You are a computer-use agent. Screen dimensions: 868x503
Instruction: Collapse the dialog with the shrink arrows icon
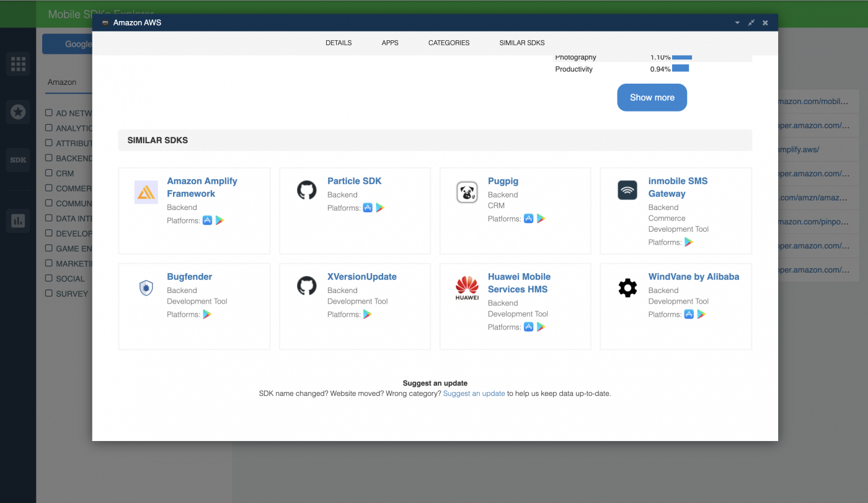(751, 22)
